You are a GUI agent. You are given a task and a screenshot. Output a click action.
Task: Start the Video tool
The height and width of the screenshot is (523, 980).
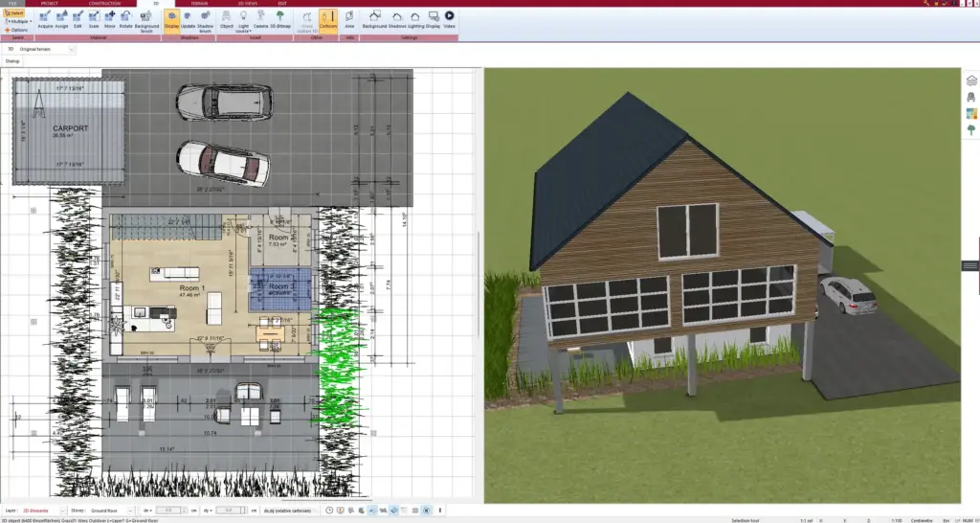(x=450, y=19)
